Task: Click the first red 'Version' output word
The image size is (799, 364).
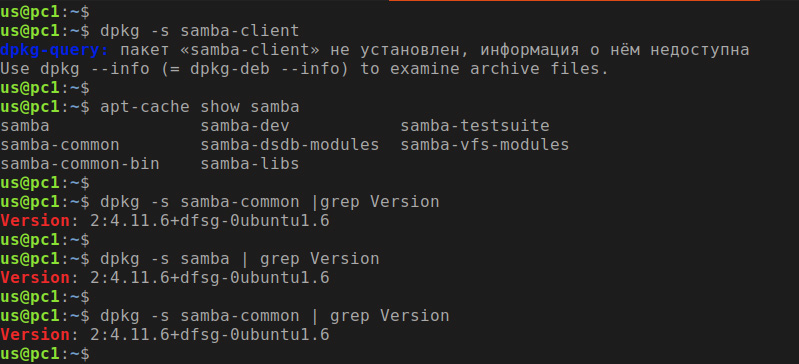Action: 35,221
